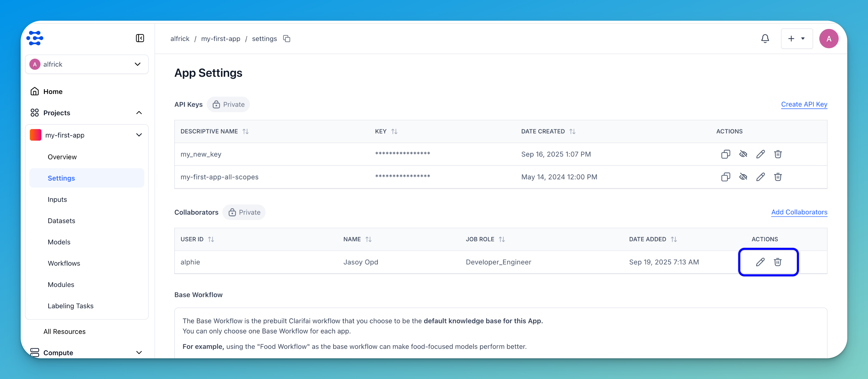The width and height of the screenshot is (868, 379).
Task: Open Inputs in the sidebar
Action: (x=57, y=199)
